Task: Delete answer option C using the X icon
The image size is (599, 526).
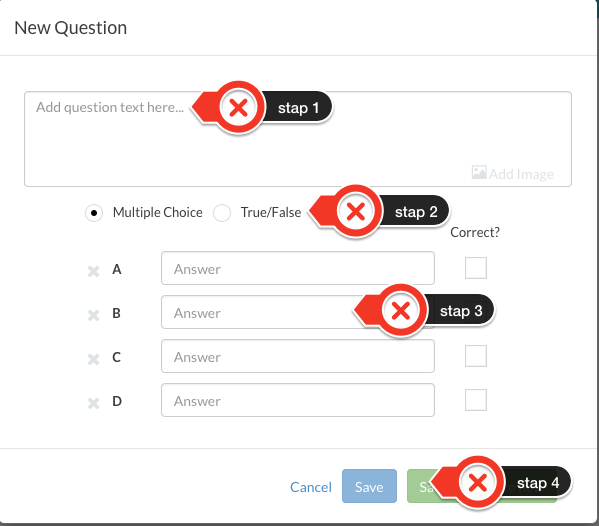Action: coord(93,359)
